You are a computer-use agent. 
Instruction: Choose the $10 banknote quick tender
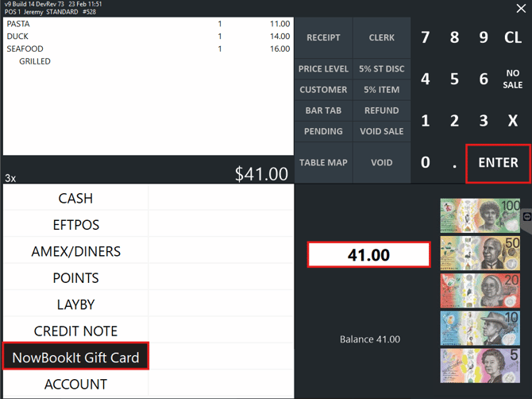tap(480, 327)
